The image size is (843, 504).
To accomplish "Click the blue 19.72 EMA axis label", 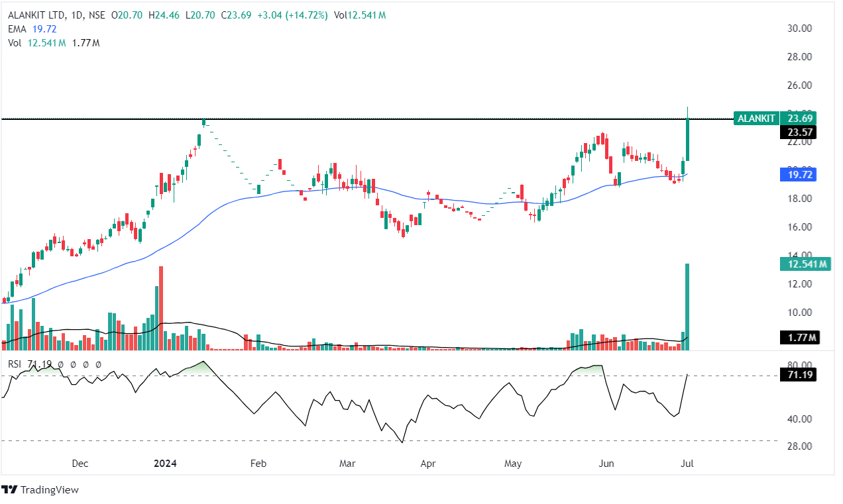I will (798, 175).
